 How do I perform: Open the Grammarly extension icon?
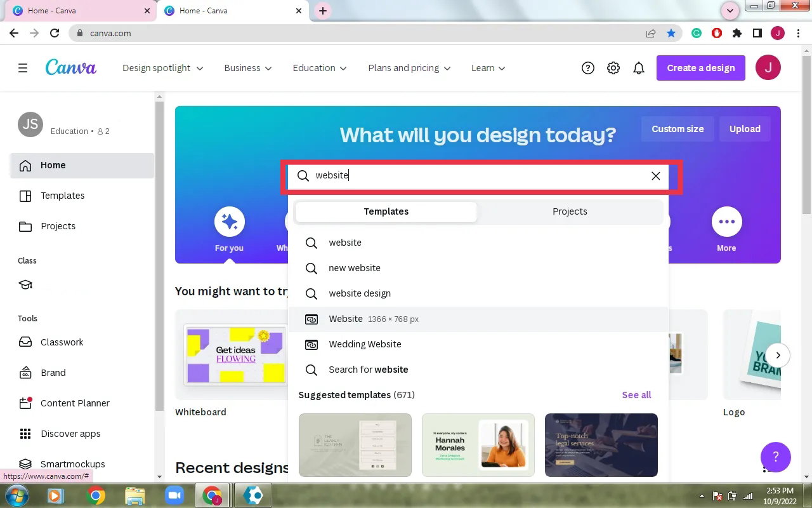click(x=697, y=33)
